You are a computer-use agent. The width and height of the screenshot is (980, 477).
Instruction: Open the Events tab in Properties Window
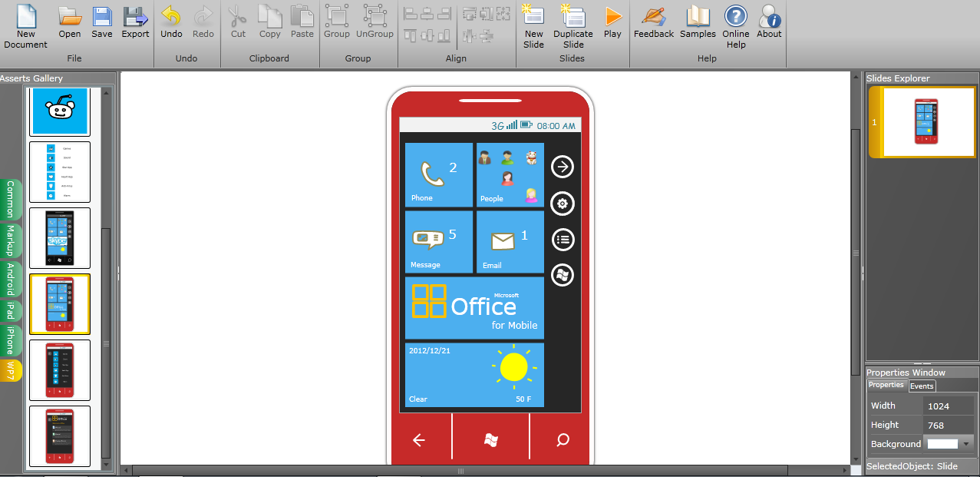pos(922,386)
